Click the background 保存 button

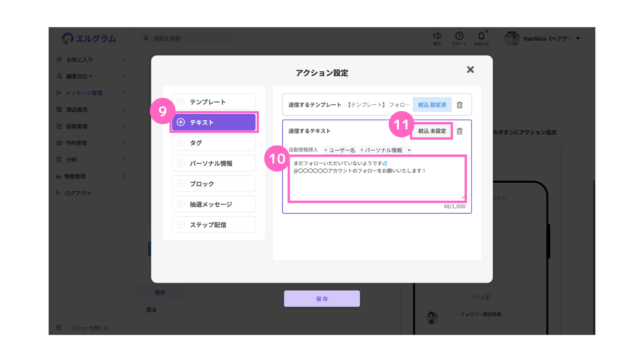point(160,293)
